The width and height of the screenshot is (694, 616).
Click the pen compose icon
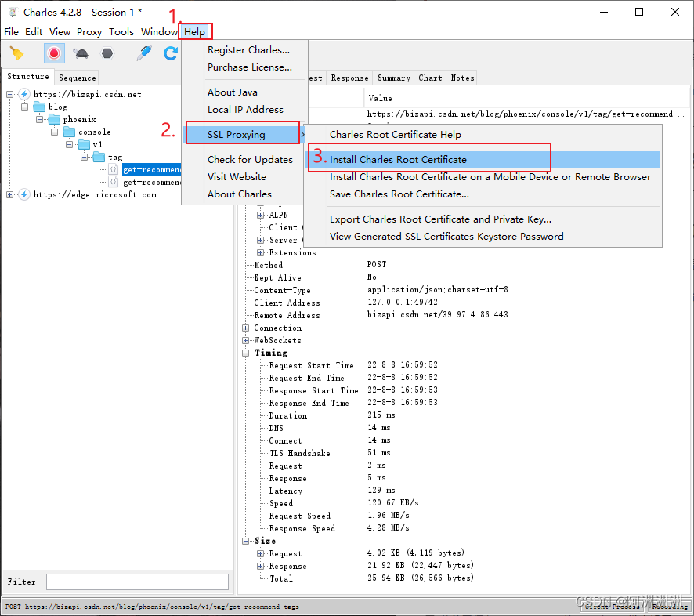[x=144, y=53]
